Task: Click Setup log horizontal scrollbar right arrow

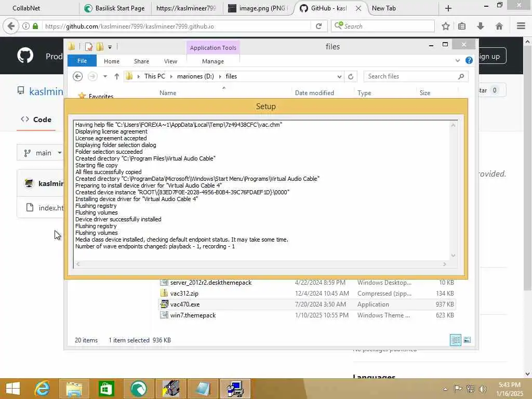Action: (x=445, y=264)
